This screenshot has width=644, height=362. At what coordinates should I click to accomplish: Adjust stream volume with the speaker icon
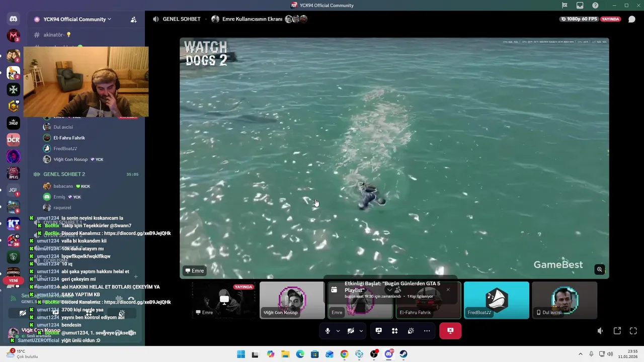[x=600, y=331]
